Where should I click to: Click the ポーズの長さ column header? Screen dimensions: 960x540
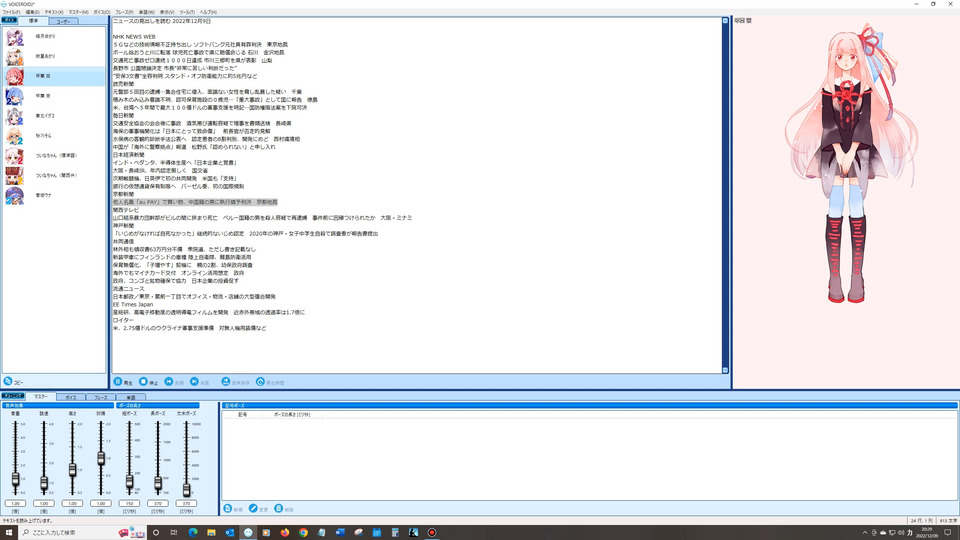(x=291, y=414)
